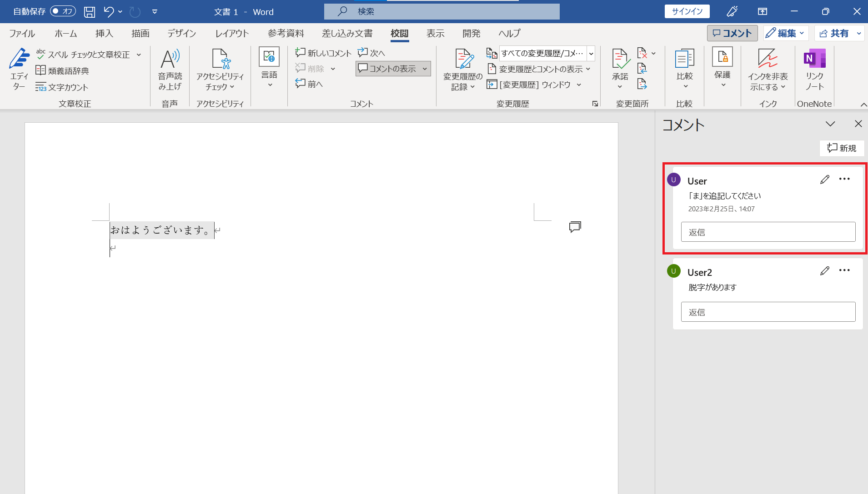Click the Sign in (サインイン) button
Image resolution: width=868 pixels, height=494 pixels.
[687, 11]
